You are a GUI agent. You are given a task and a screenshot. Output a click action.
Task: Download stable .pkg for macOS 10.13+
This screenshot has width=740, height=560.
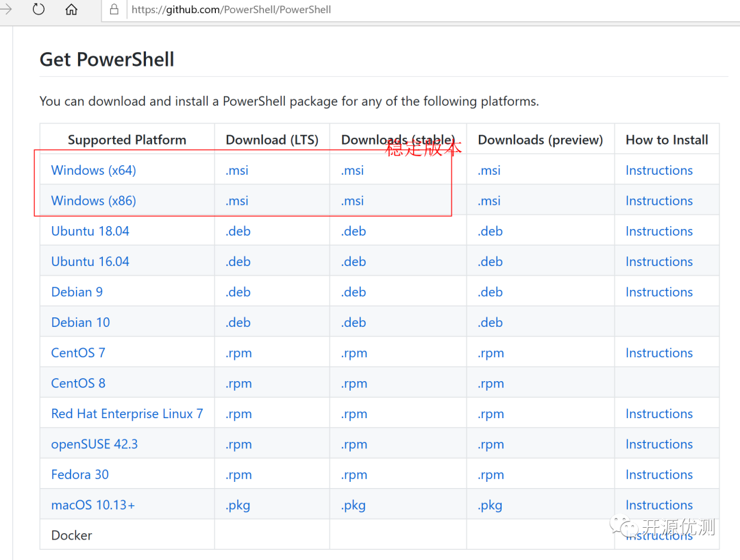[353, 506]
